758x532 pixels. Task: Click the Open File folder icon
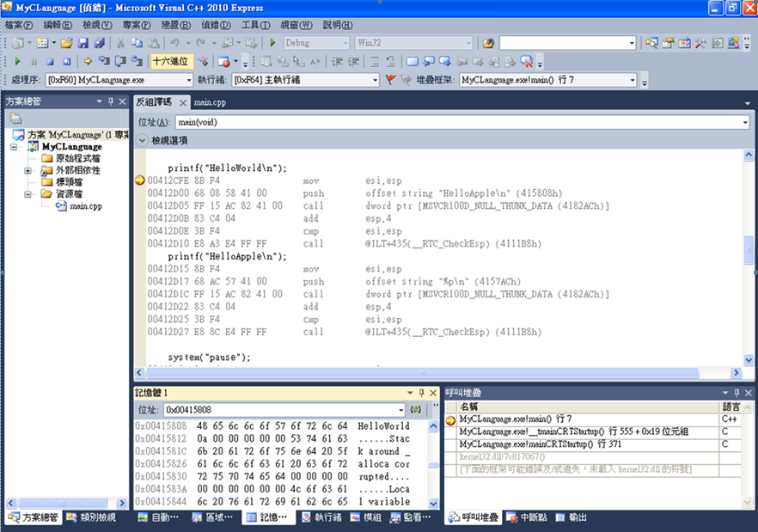click(67, 43)
